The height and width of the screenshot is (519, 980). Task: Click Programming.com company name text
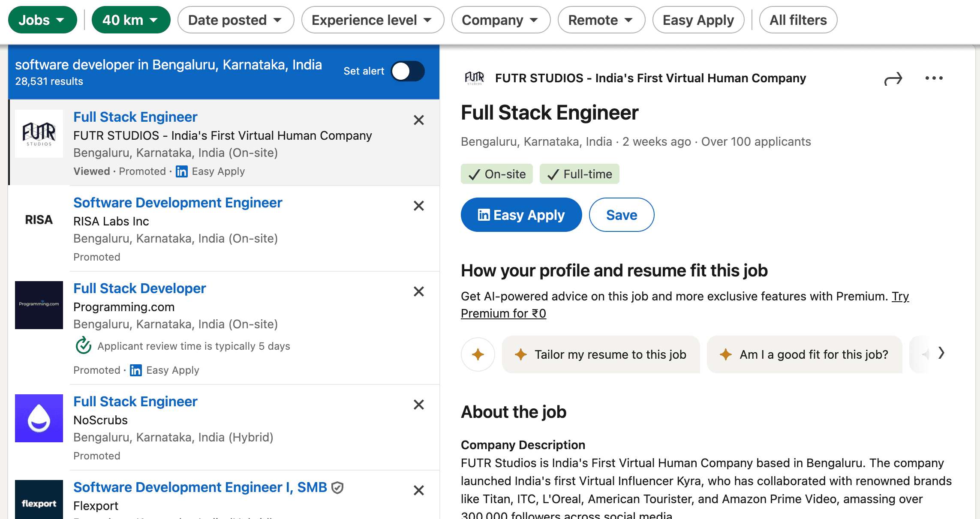124,307
